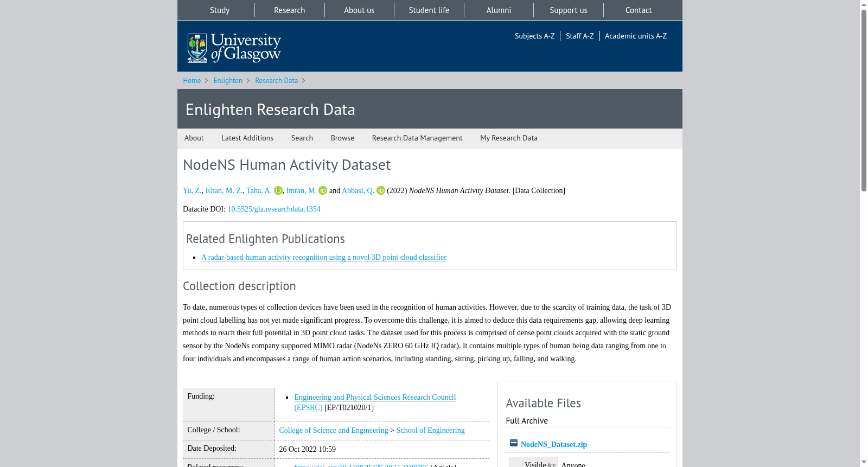Open the Study menu
Viewport: 868px width, 467px height.
coord(220,10)
